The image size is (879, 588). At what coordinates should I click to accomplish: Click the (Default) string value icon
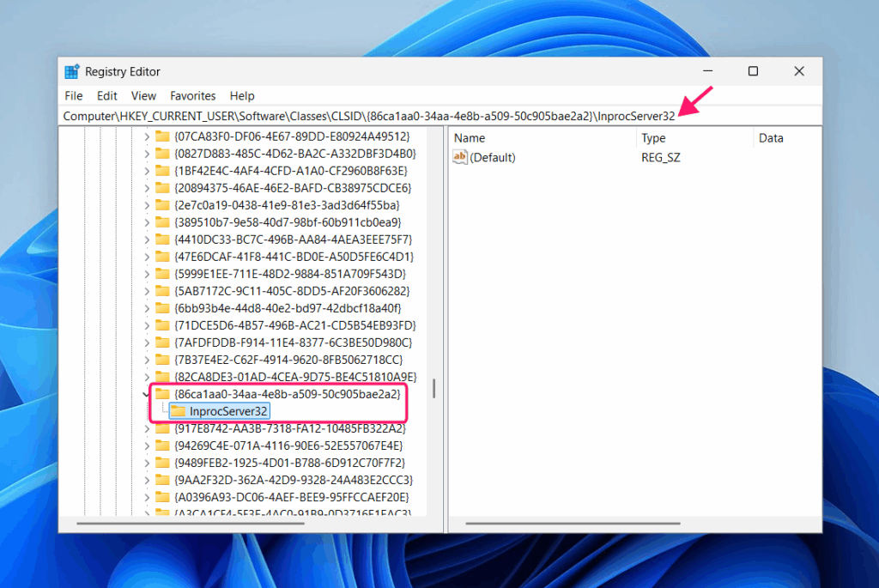coord(460,157)
